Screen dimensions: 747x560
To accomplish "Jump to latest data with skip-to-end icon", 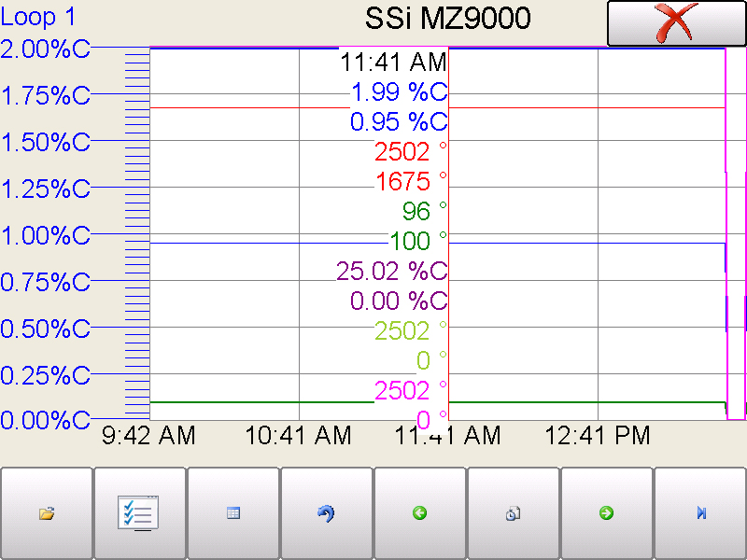I will (700, 513).
